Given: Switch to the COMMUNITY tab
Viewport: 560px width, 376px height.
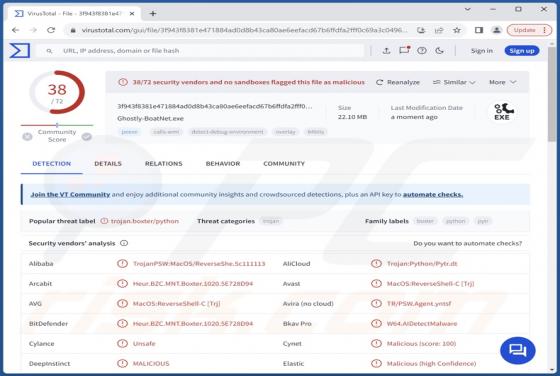Looking at the screenshot, I should pyautogui.click(x=284, y=164).
